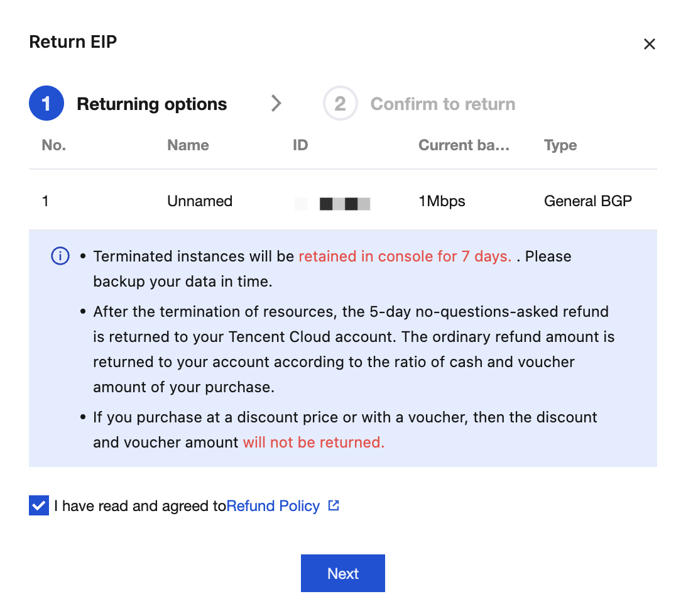Open the Refund Policy link
This screenshot has width=676, height=616.
(x=273, y=505)
